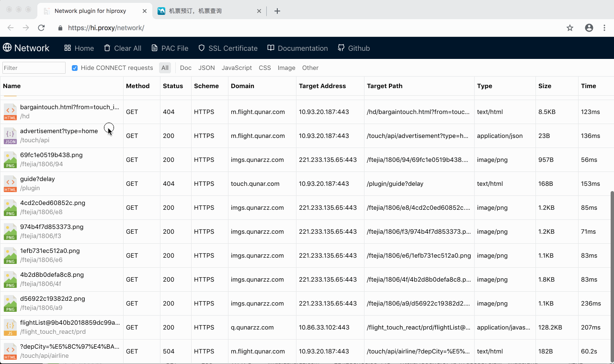The width and height of the screenshot is (614, 364).
Task: Click the Github icon in navbar
Action: point(341,48)
